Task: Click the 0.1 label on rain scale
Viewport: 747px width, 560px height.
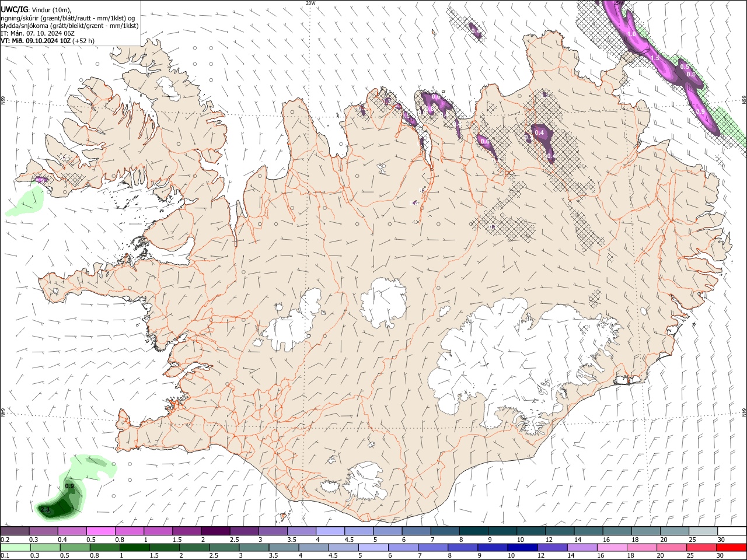Action: pyautogui.click(x=5, y=555)
